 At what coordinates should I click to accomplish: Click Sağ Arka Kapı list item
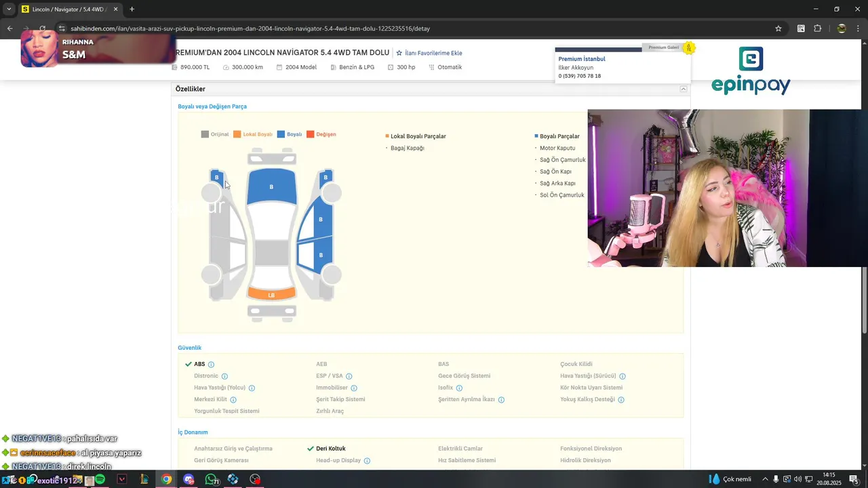coord(557,183)
